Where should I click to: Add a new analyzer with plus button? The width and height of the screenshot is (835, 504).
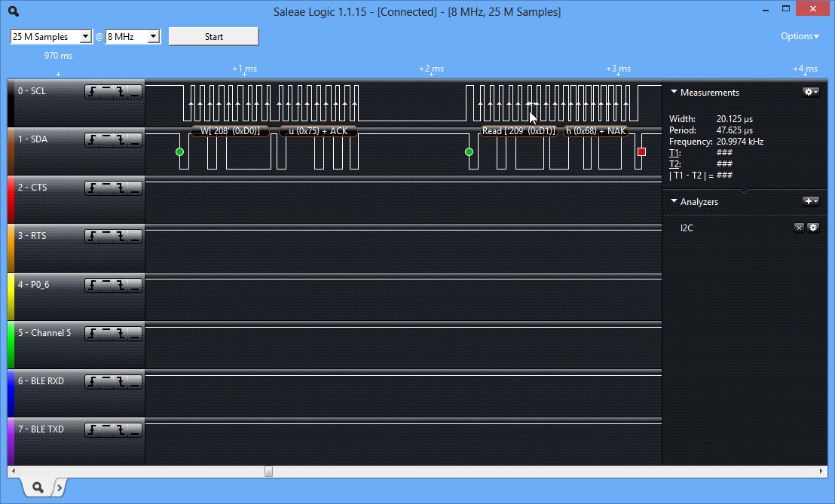810,201
